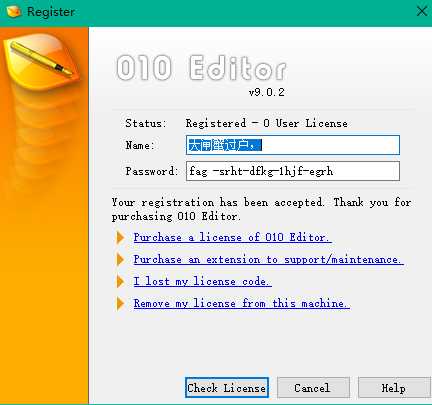Click the 010 Editor title bar icon
The width and height of the screenshot is (432, 405).
click(x=14, y=12)
